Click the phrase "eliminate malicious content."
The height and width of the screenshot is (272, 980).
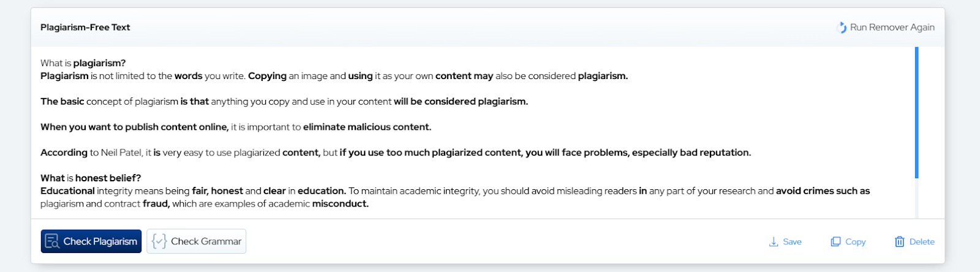tap(367, 127)
